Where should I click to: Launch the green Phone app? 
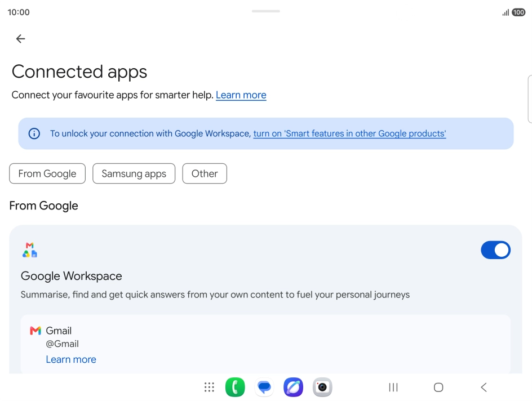(235, 387)
